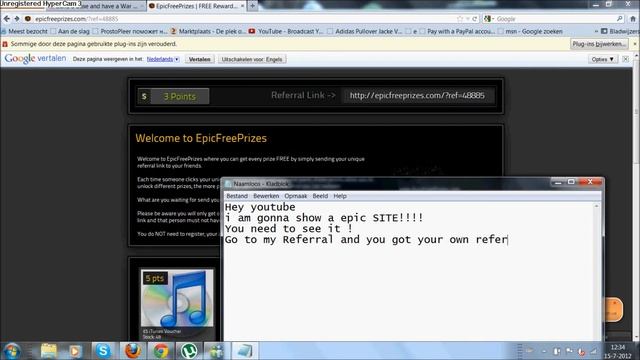Click the Vertalen button
640x360 pixels.
coord(200,59)
